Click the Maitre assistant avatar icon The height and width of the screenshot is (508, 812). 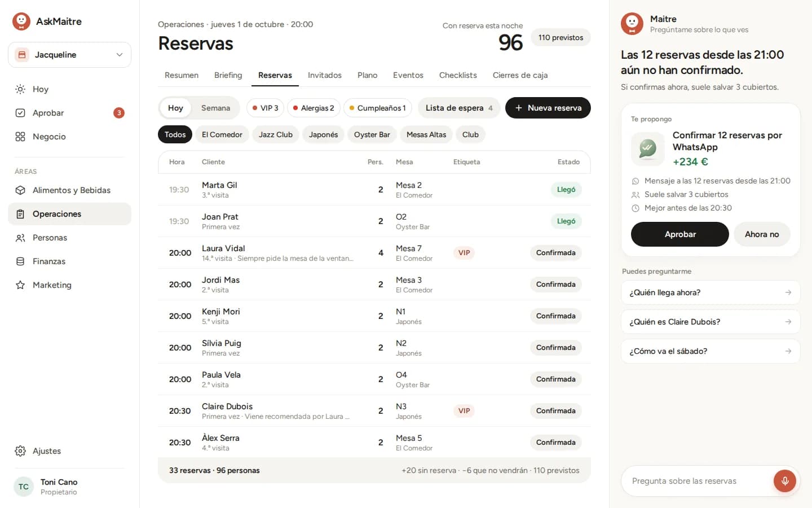632,24
